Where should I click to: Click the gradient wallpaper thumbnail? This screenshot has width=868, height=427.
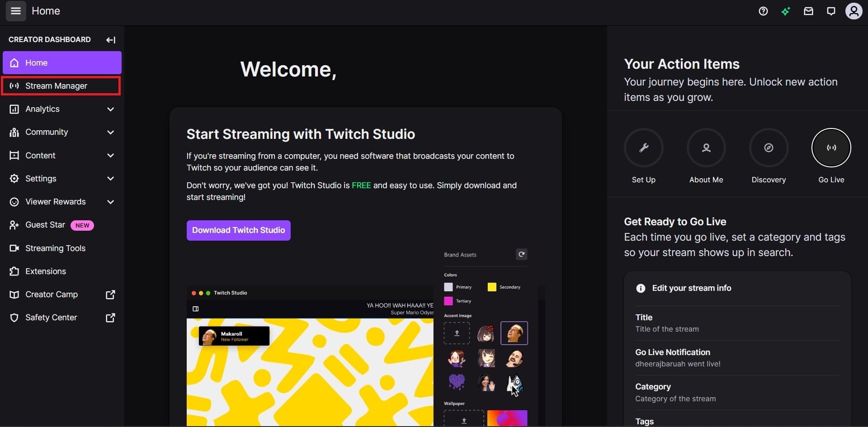click(507, 418)
